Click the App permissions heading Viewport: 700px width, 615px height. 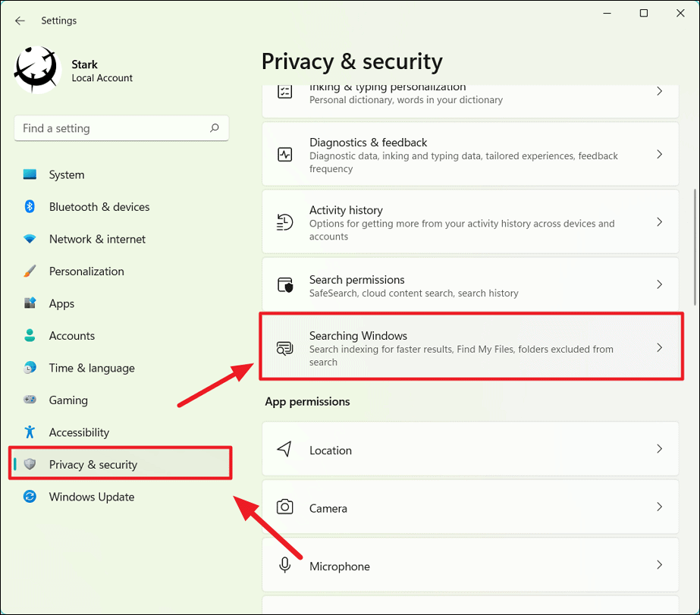point(307,402)
